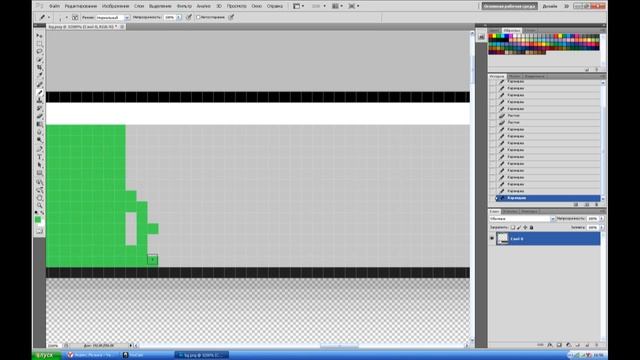Select the Lasso tool
This screenshot has width=640, height=360.
pos(40,52)
